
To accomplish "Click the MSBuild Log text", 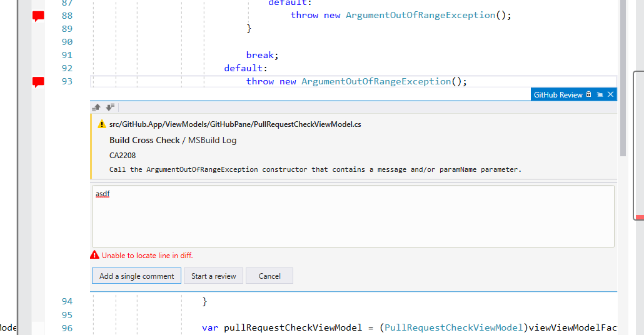I will (213, 141).
